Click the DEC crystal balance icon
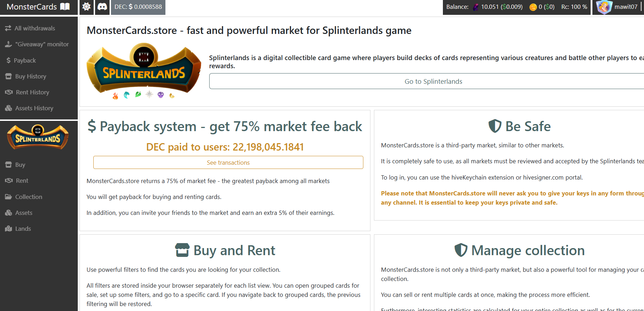Screen dimensions: 644x311 476,7
